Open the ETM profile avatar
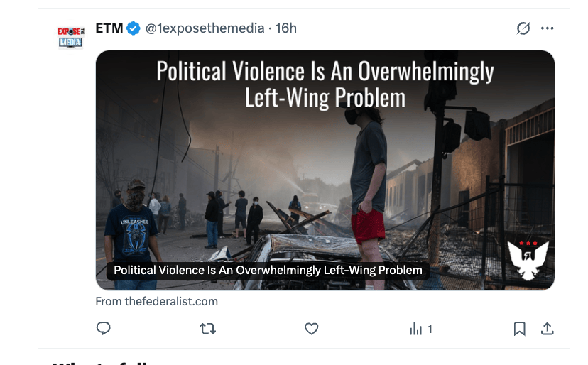588x365 pixels. tap(70, 36)
